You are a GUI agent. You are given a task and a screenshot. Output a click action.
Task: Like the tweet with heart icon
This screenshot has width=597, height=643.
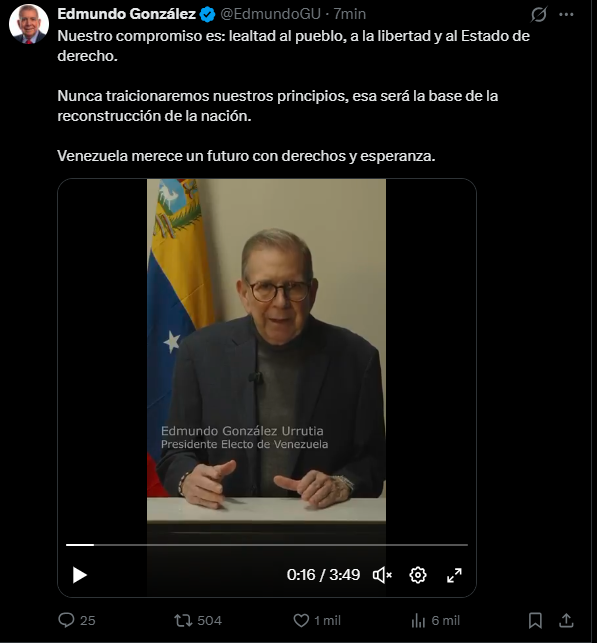[301, 620]
